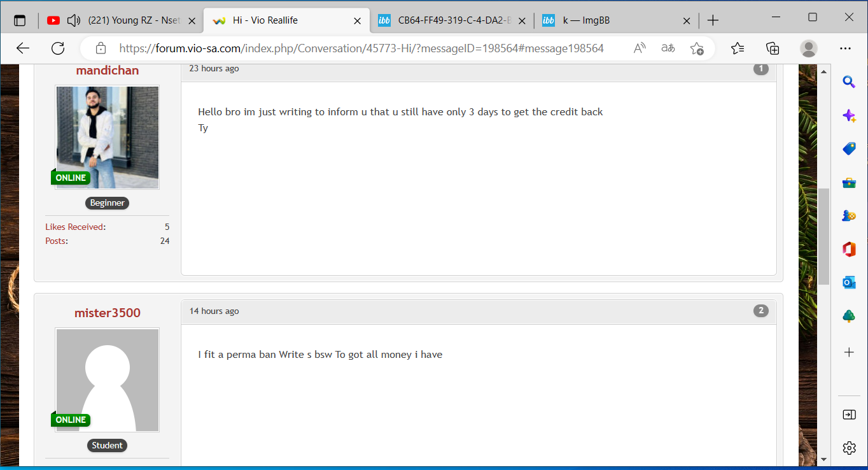Screen dimensions: 868x470
Task: Click the vertical scrollbar thumb
Action: tap(823, 236)
